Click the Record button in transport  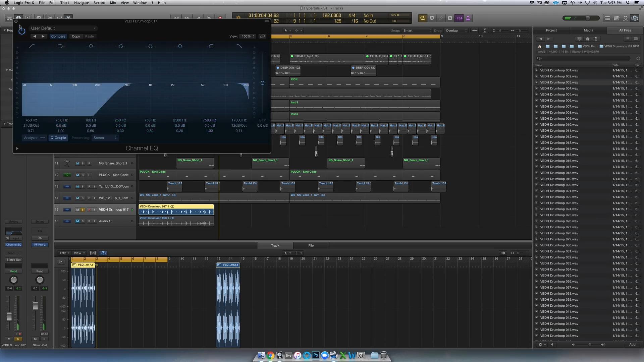point(220,18)
